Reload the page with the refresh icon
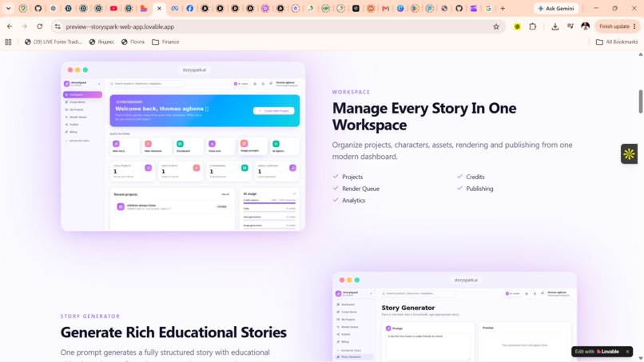The image size is (644, 362). (39, 26)
